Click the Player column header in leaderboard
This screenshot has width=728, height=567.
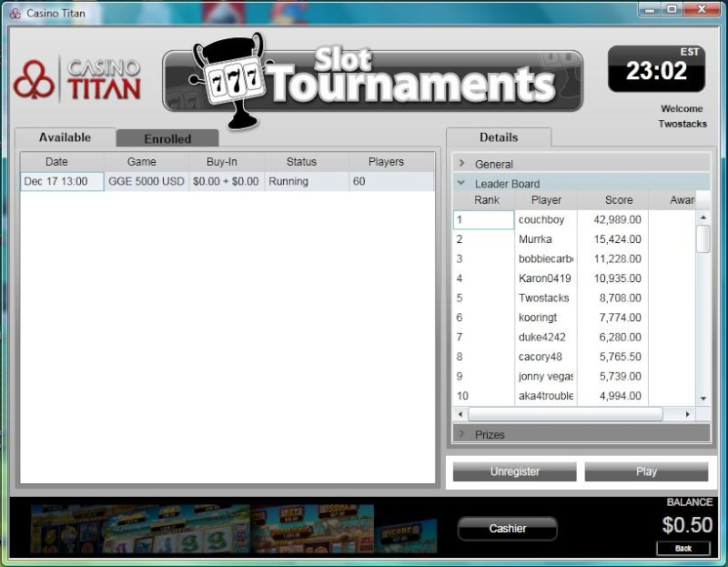coord(546,200)
